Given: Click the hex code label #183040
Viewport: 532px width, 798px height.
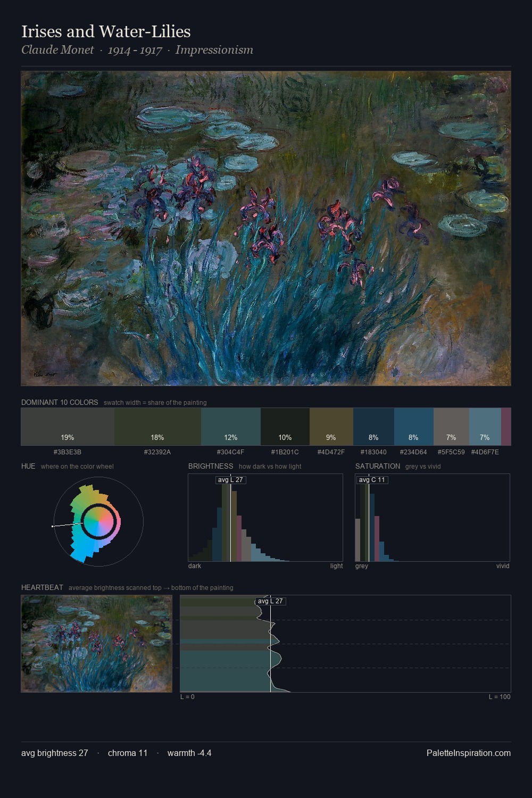Looking at the screenshot, I should point(373,452).
